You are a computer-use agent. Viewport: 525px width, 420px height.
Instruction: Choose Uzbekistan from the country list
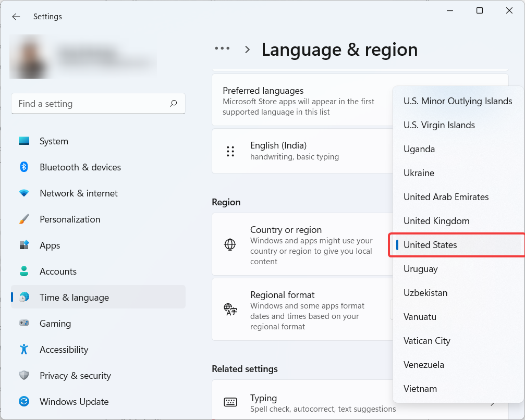(x=458, y=293)
